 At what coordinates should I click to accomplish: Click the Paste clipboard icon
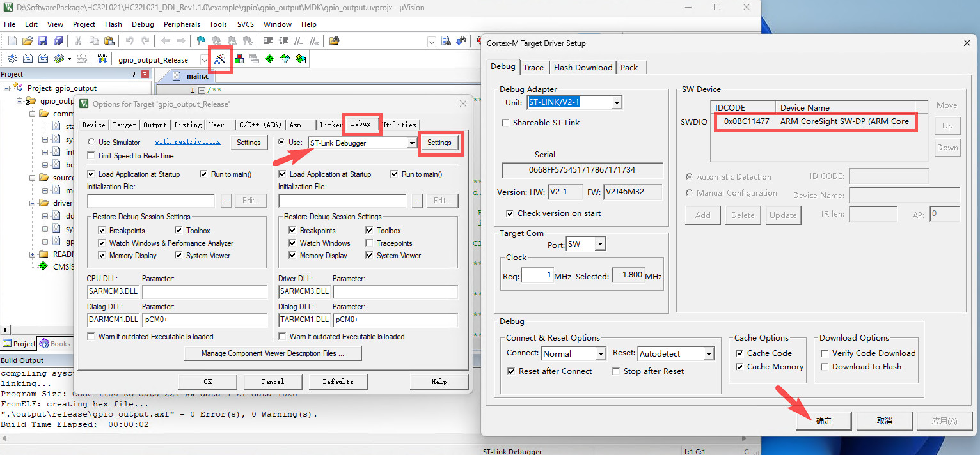(109, 41)
